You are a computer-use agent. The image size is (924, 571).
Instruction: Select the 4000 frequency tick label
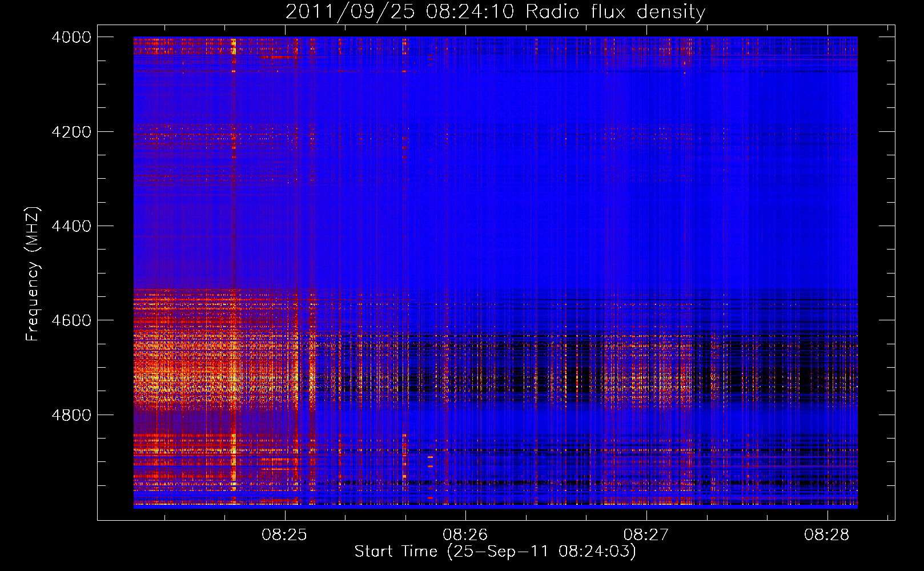click(71, 37)
